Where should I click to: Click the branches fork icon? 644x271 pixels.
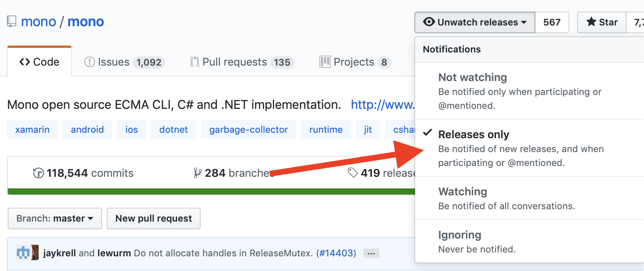(x=198, y=173)
